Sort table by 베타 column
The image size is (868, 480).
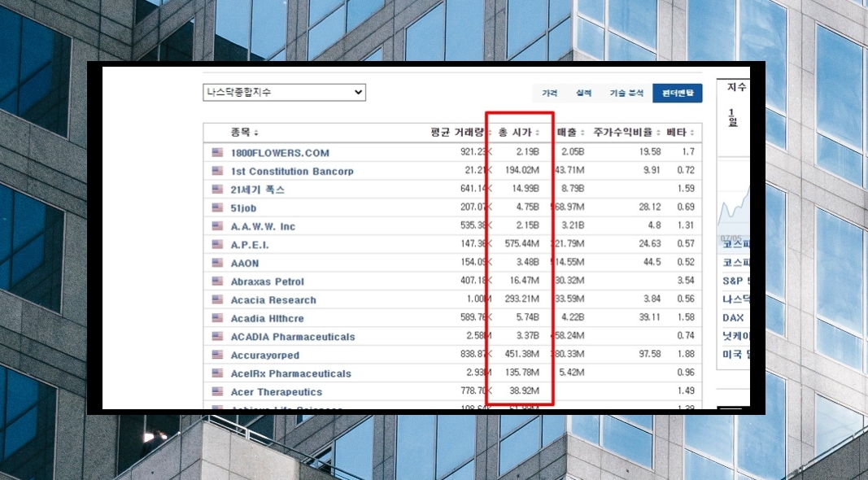tap(680, 133)
